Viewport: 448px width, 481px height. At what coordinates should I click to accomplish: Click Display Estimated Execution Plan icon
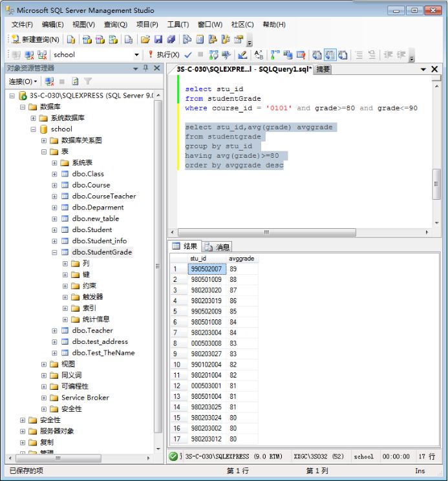pos(213,55)
